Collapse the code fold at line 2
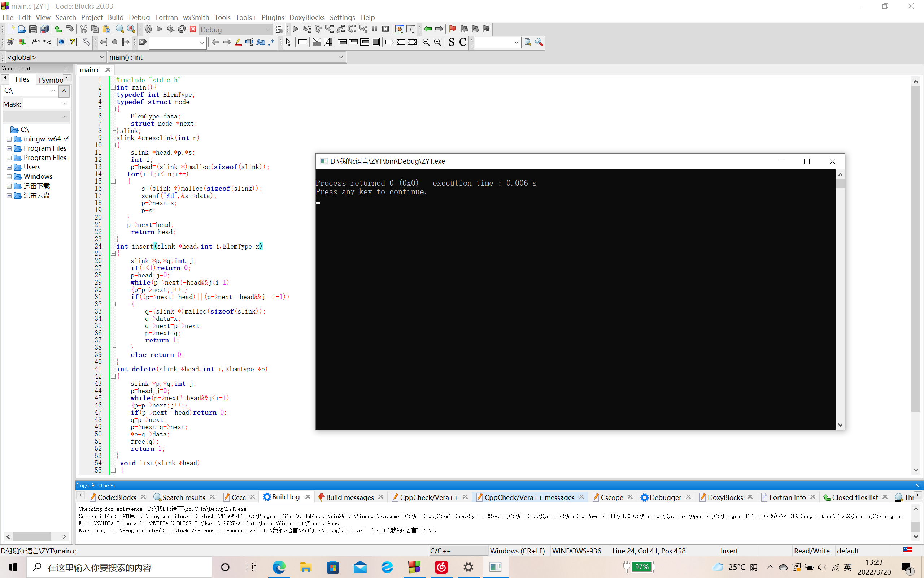The width and height of the screenshot is (924, 578). [x=113, y=87]
